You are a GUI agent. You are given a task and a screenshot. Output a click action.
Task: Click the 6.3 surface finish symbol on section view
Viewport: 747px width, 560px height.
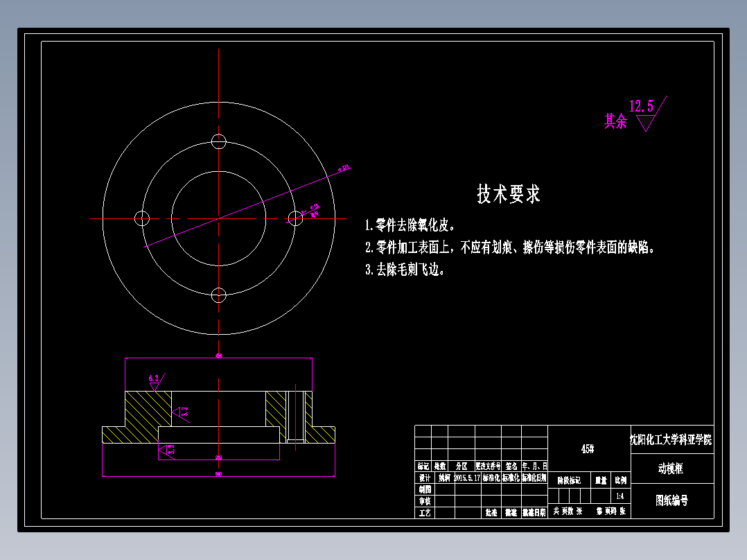click(155, 380)
